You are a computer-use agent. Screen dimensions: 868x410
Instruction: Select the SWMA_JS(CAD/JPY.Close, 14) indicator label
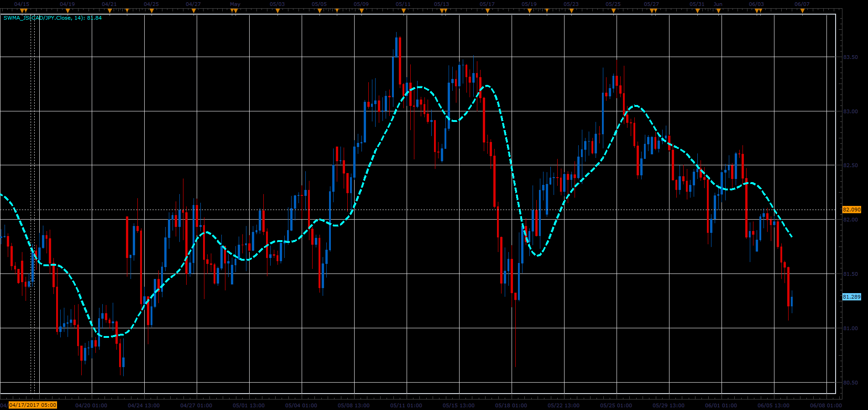[x=52, y=18]
